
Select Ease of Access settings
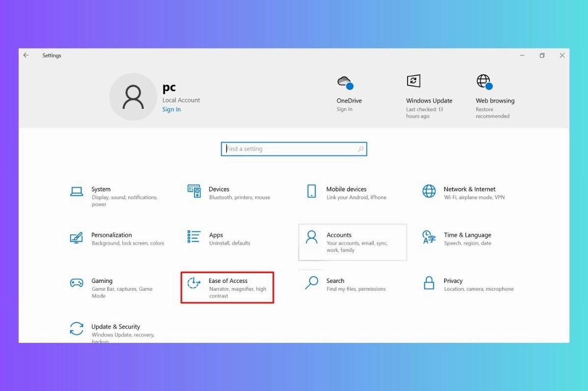[194, 283]
